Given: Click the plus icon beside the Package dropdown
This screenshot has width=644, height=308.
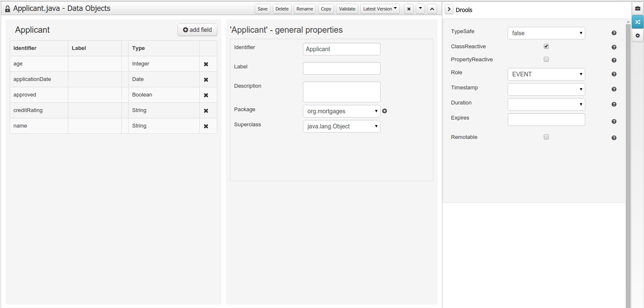Looking at the screenshot, I should 385,111.
